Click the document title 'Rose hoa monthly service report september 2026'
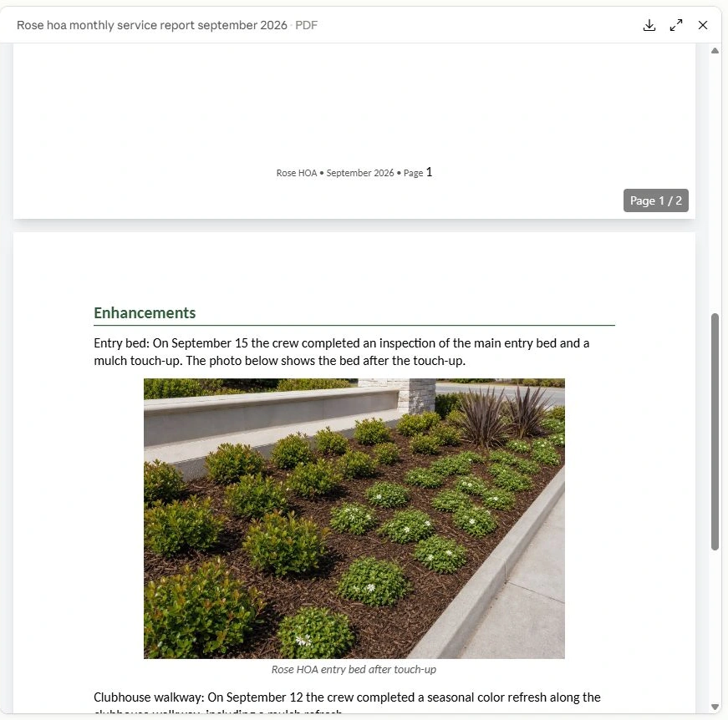 [152, 25]
